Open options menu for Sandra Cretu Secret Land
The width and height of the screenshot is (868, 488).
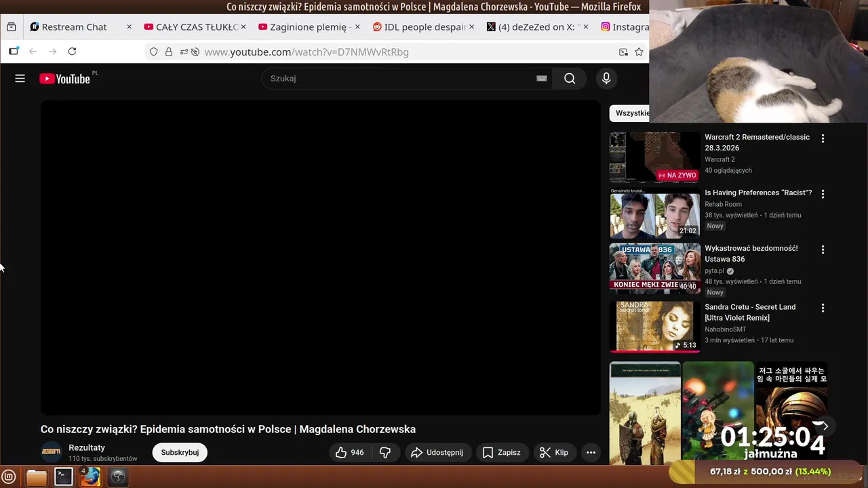tap(823, 308)
